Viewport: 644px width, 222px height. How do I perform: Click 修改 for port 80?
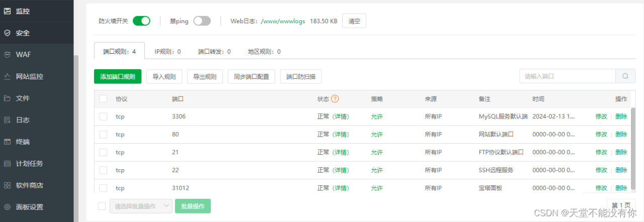(x=601, y=134)
